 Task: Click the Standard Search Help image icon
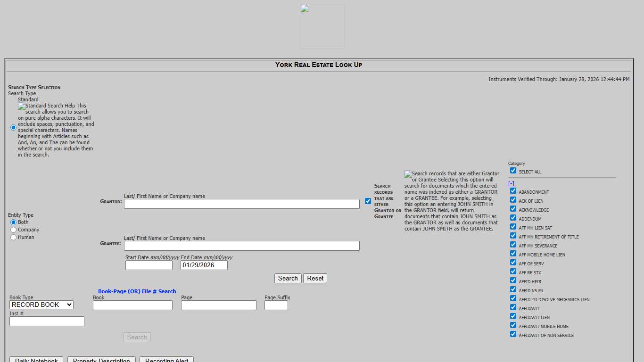(21, 106)
